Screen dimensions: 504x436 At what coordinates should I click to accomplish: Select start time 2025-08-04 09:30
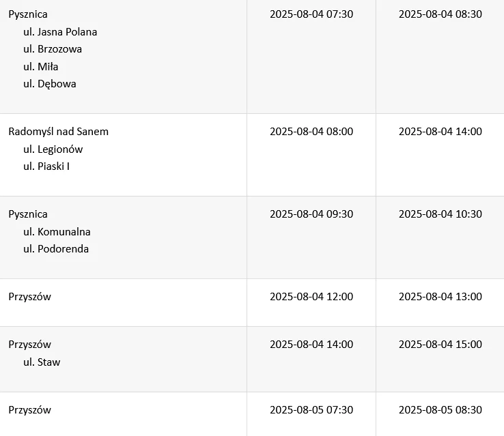tap(311, 214)
